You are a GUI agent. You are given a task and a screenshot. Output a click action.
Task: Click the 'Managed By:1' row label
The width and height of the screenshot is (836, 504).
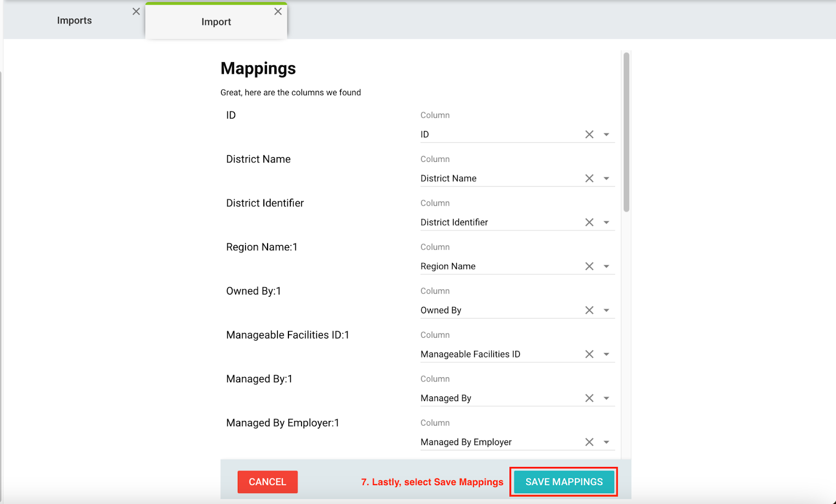259,379
